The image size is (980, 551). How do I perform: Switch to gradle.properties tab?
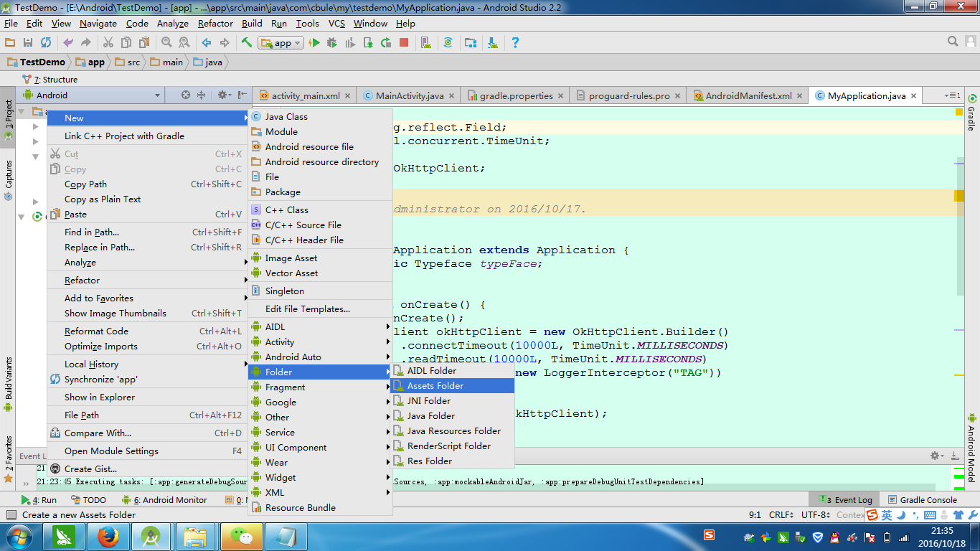click(x=516, y=96)
